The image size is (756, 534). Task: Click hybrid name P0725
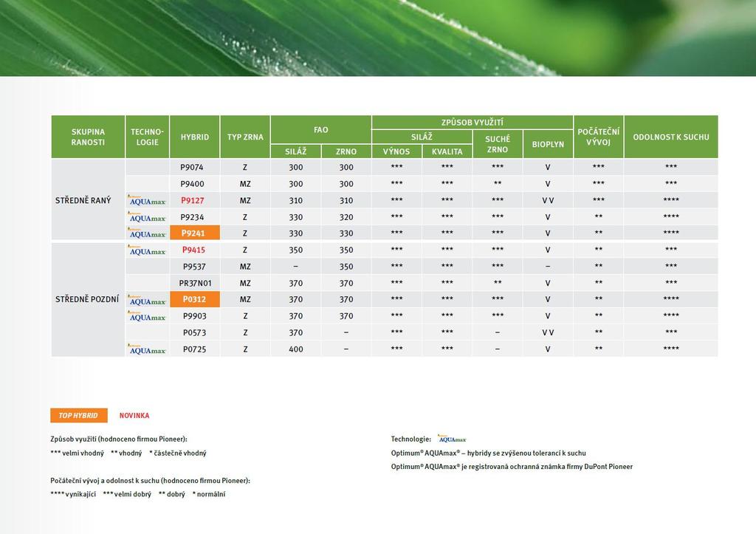pyautogui.click(x=195, y=349)
